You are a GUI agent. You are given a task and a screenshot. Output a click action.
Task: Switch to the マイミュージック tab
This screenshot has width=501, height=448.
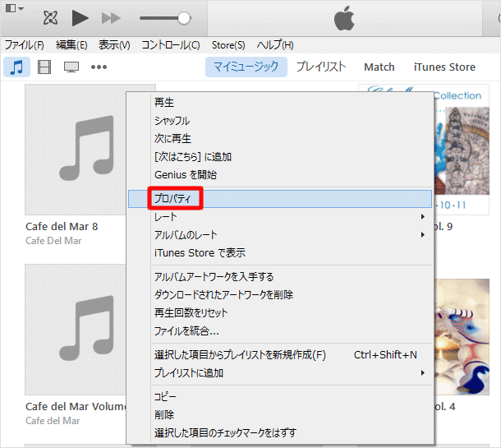click(x=246, y=67)
